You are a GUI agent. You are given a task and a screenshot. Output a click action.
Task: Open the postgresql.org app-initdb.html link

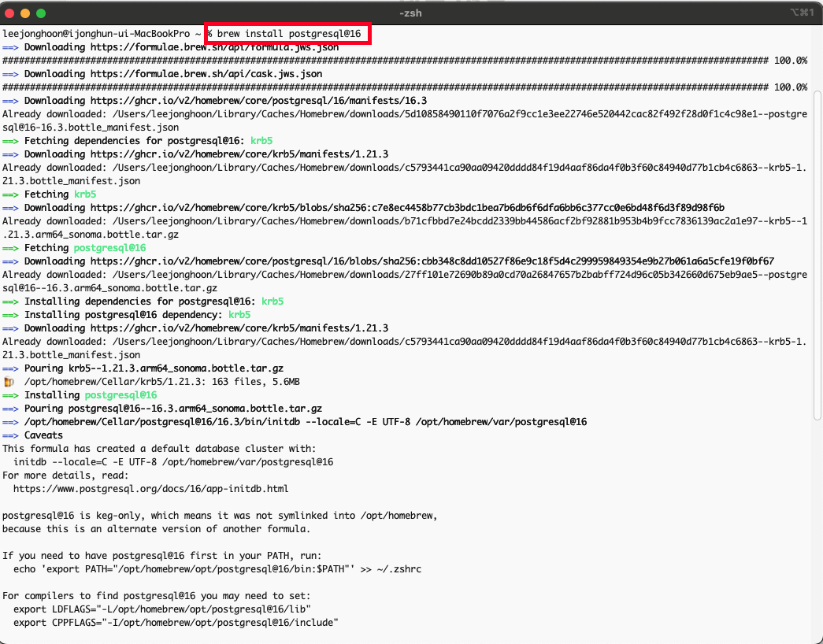(150, 489)
